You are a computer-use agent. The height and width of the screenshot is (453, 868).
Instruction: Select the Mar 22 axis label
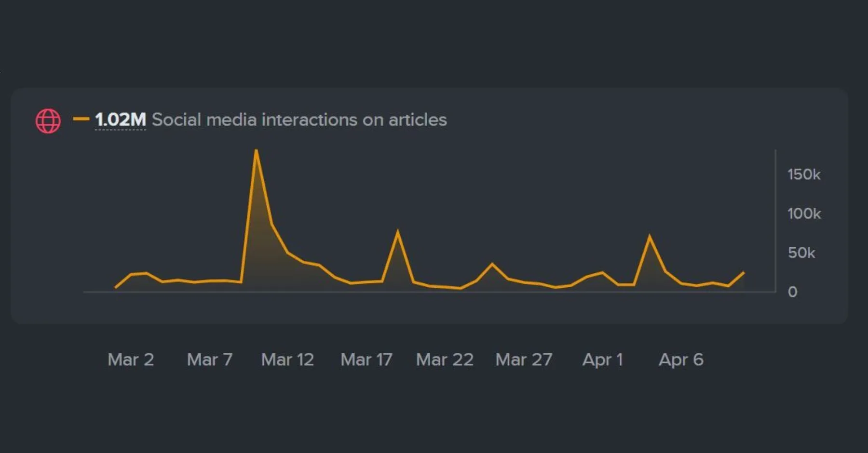click(x=444, y=359)
